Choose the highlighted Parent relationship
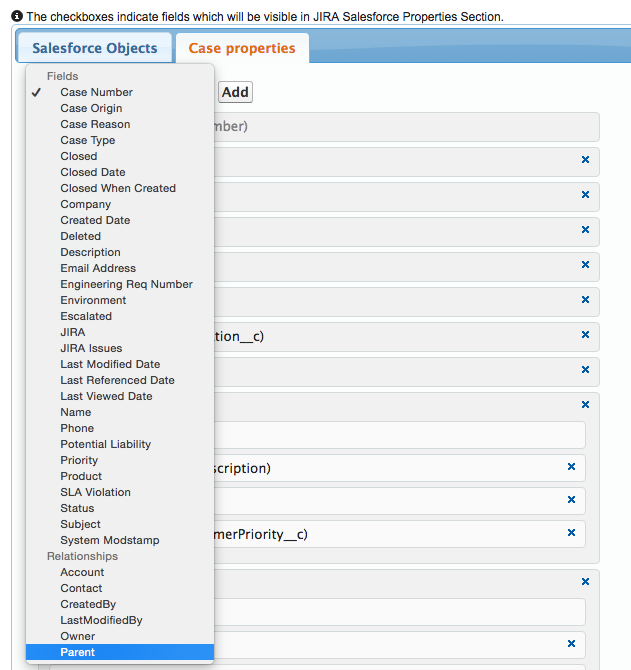This screenshot has height=670, width=631. 120,652
